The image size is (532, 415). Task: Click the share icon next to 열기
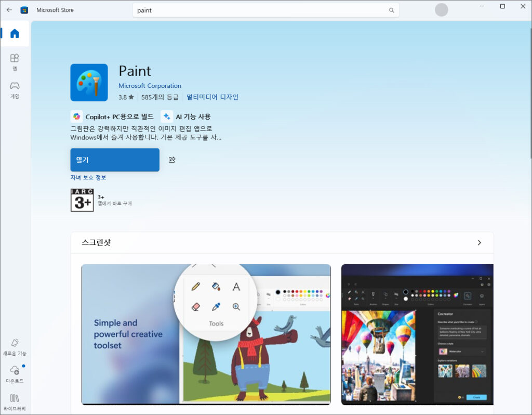click(x=172, y=160)
